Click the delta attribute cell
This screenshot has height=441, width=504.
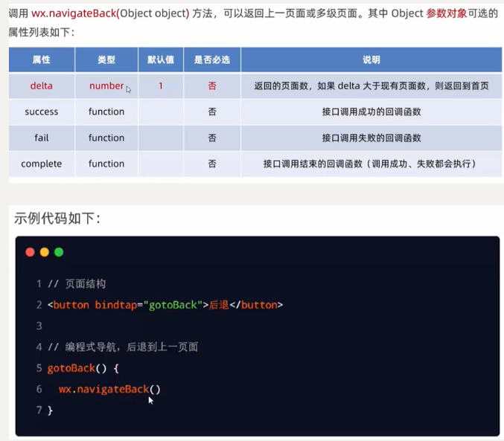pos(42,86)
